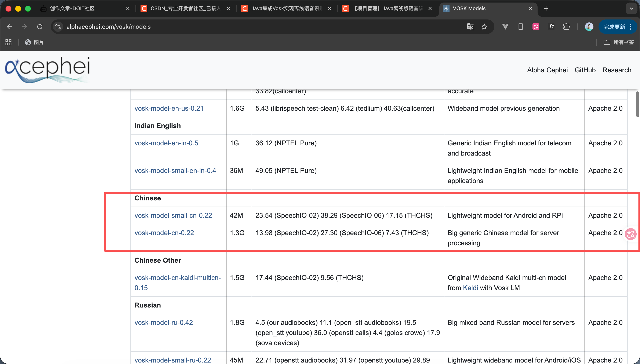Click the site information icon beside URL
Viewport: 640px width, 364px height.
tap(58, 27)
